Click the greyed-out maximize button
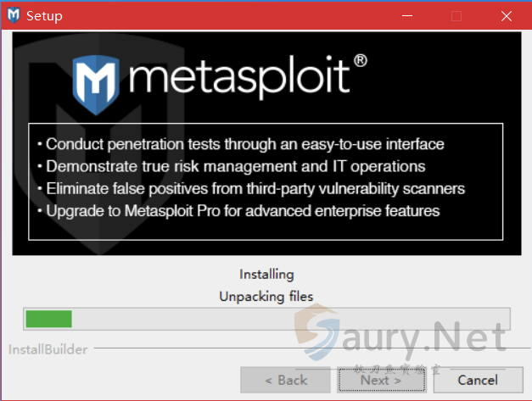Image resolution: width=532 pixels, height=401 pixels. (456, 15)
